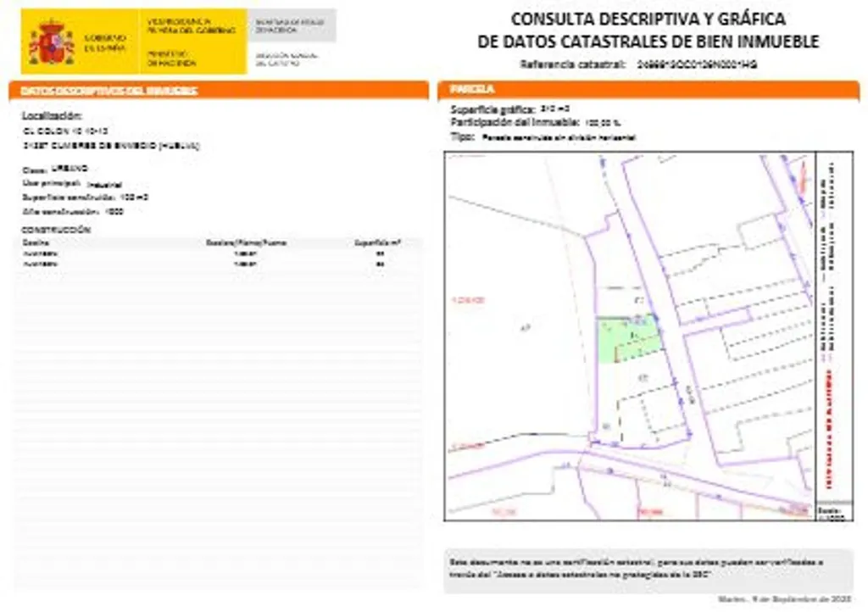Click the 'CONSULTA DESCRIPTIVA Y GRÁFICA' title line
This screenshot has width=868, height=612.
coord(648,19)
